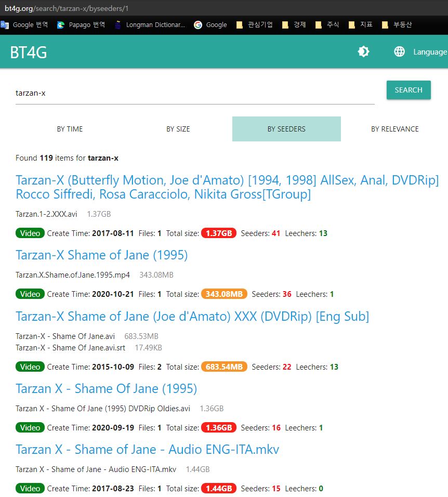Open the Audio ENG-ITA.mkv result link
Image resolution: width=448 pixels, height=497 pixels.
coord(147,450)
